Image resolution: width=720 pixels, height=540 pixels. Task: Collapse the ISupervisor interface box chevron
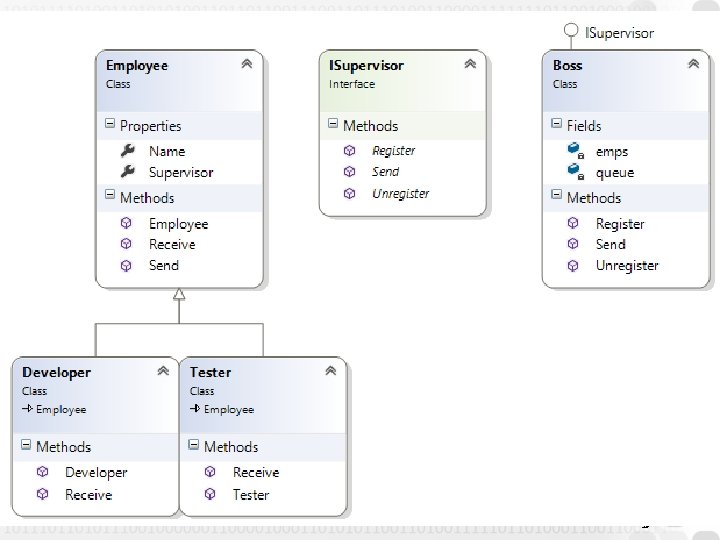click(x=470, y=64)
